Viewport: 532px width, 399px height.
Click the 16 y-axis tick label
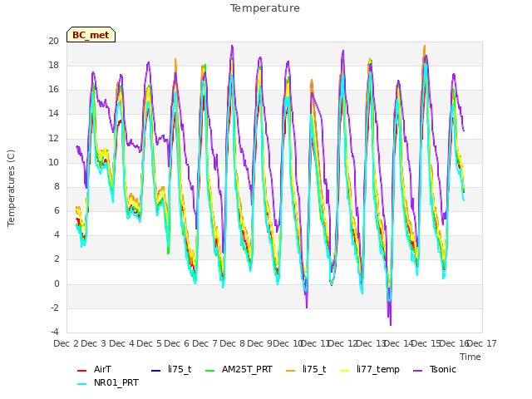(x=53, y=90)
